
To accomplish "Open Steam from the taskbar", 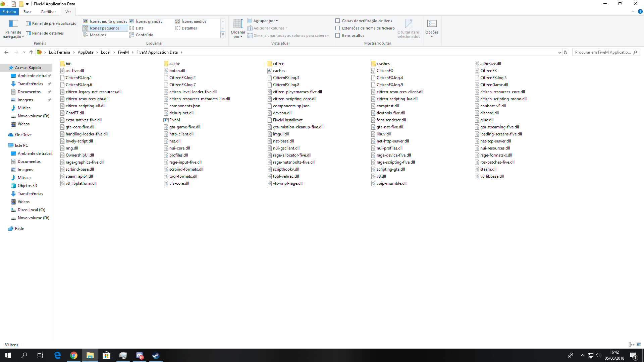I will pos(156,355).
